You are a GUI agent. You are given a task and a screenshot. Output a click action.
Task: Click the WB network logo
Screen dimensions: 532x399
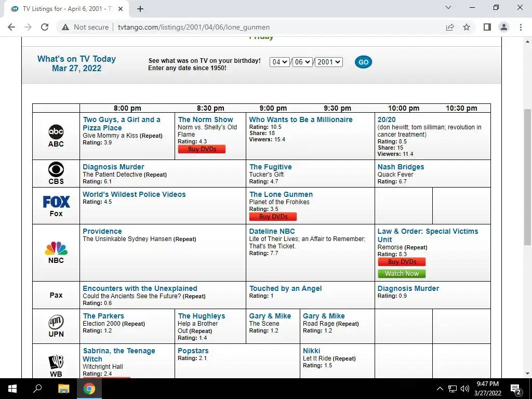56,362
